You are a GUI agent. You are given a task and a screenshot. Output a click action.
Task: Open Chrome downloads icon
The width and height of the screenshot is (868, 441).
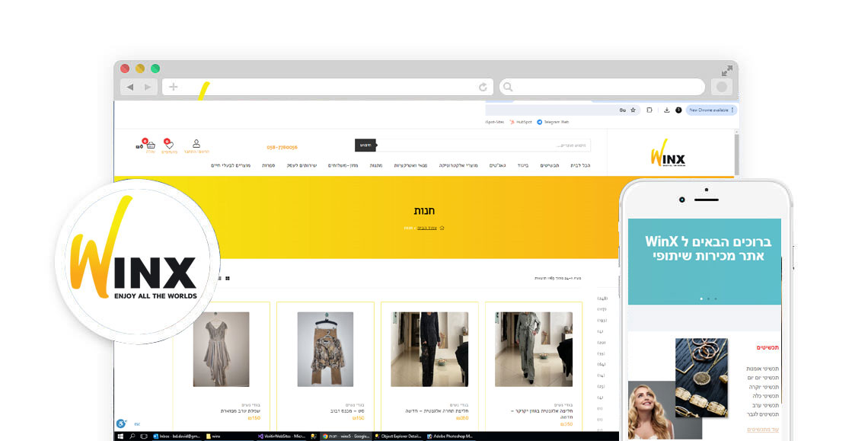pyautogui.click(x=666, y=110)
